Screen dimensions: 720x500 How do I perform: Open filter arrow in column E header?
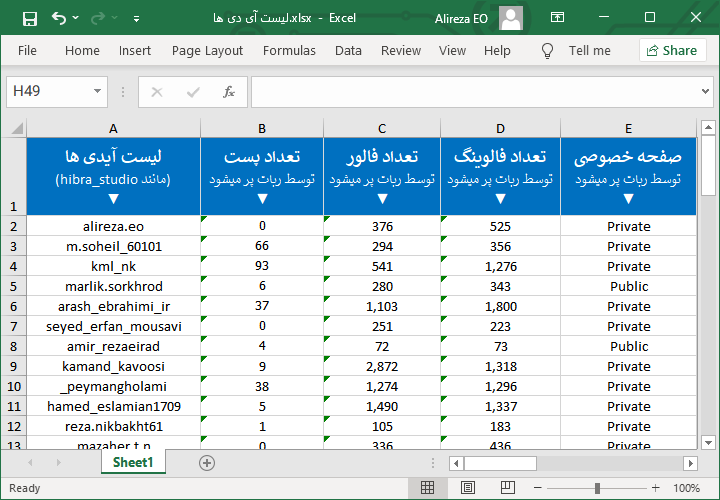coord(629,199)
